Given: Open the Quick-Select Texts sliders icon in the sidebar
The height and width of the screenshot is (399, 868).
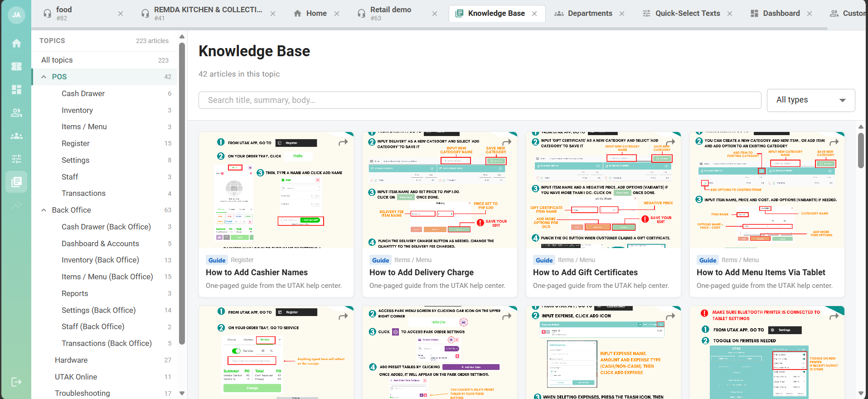Looking at the screenshot, I should [16, 159].
